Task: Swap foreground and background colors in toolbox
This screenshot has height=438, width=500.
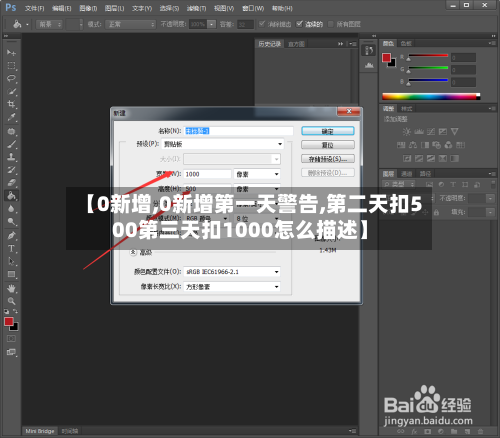Action: pos(15,311)
